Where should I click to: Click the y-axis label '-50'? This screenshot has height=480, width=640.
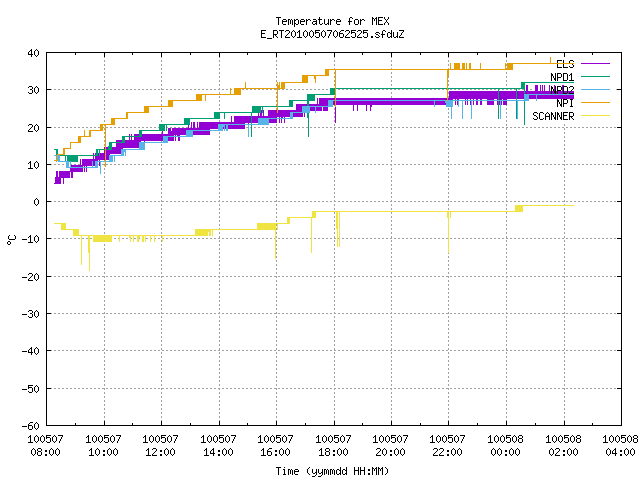coord(31,389)
